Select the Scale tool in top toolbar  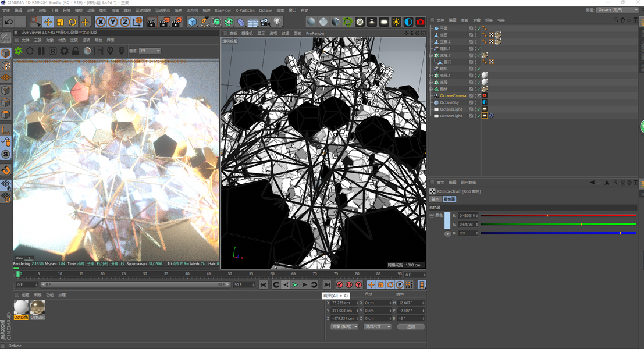point(61,22)
